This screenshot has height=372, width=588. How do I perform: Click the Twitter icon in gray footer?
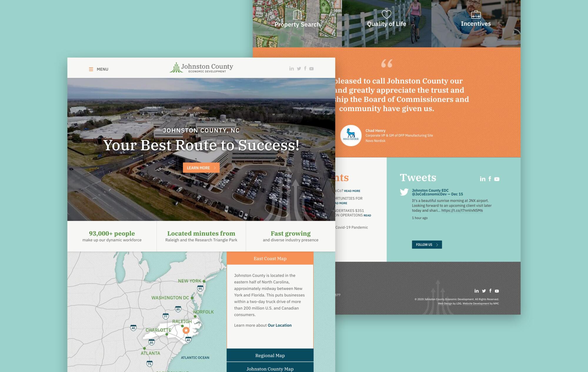(484, 291)
